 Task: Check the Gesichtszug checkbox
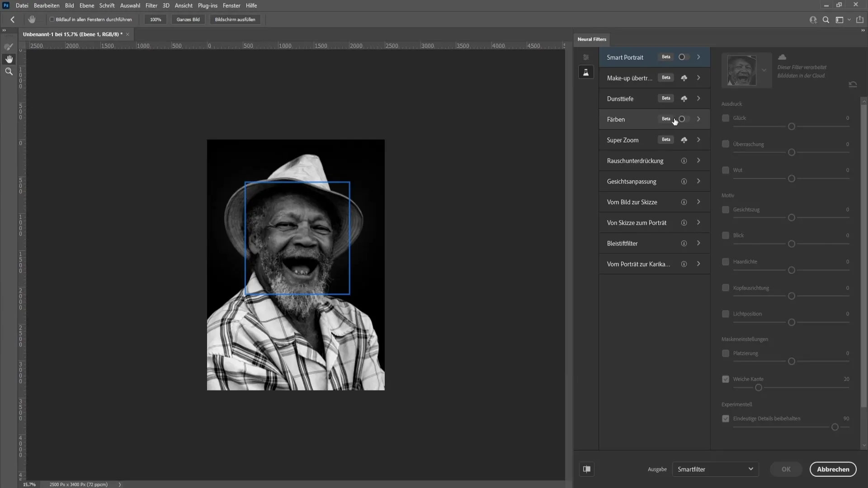tap(726, 210)
